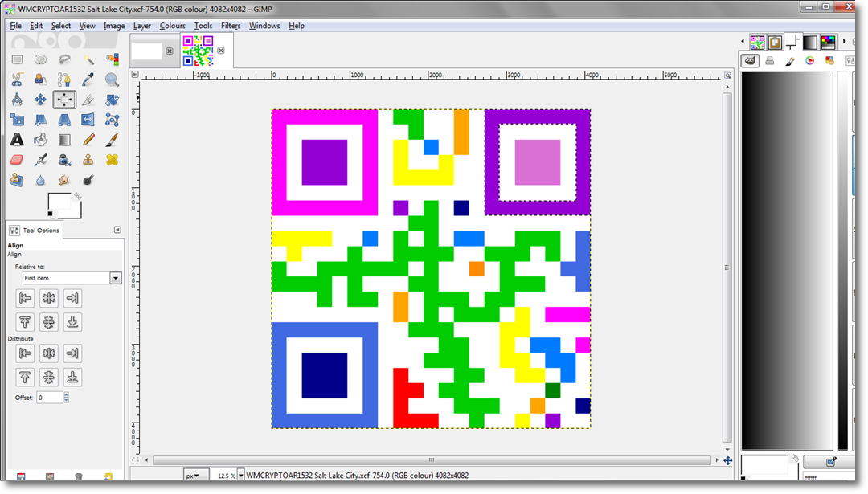Image resolution: width=868 pixels, height=494 pixels.
Task: Select the Color Picker eyedropper tool
Action: [x=88, y=80]
